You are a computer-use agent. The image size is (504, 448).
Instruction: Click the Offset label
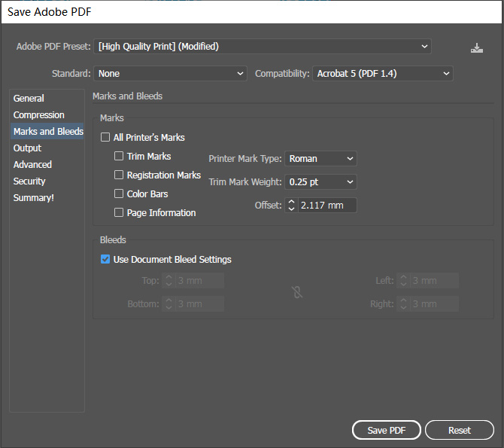pos(268,206)
